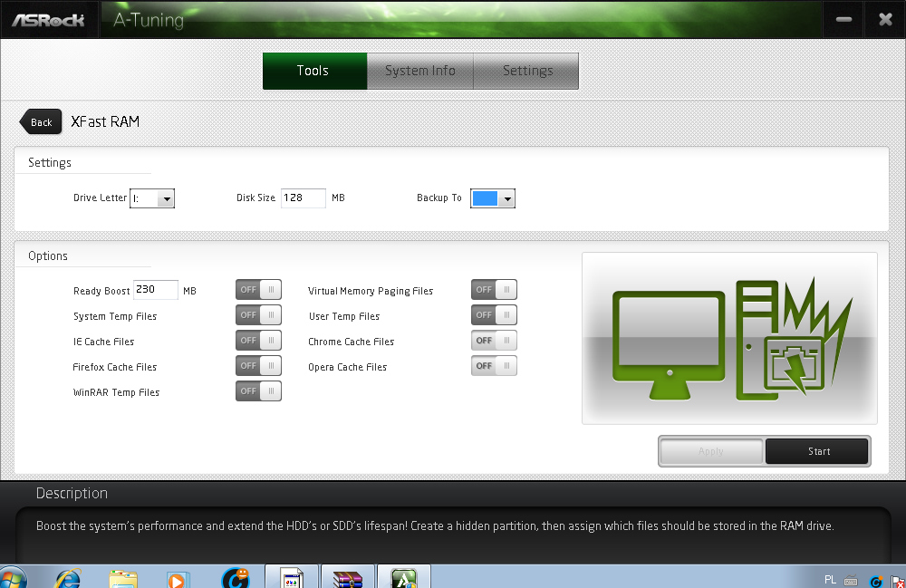Open the System Info tab

pyautogui.click(x=420, y=71)
